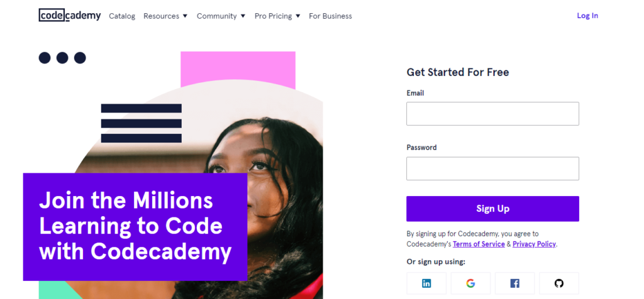Open the Pro Pricing dropdown
Image resolution: width=644 pixels, height=299 pixels.
(x=277, y=16)
